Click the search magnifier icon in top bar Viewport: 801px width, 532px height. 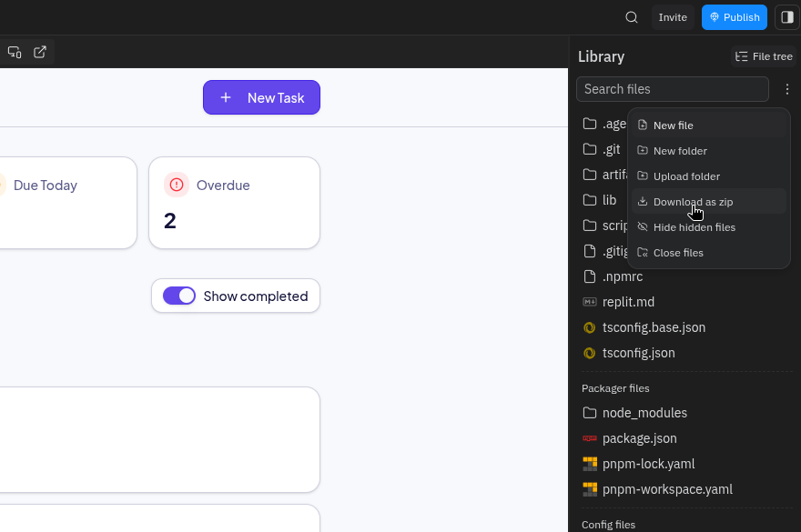[x=632, y=17]
